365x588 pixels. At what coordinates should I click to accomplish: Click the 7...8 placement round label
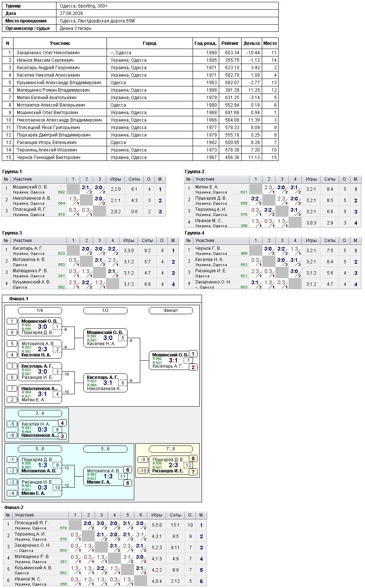171,449
